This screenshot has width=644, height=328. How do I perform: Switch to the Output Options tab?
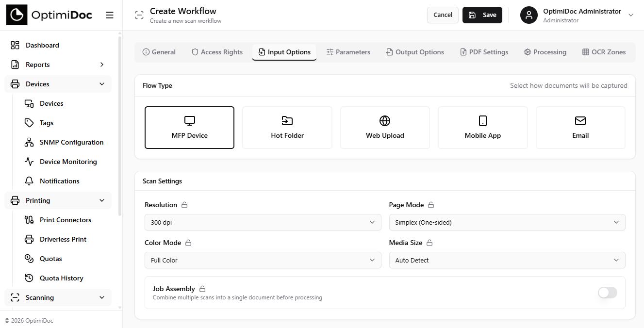click(415, 52)
